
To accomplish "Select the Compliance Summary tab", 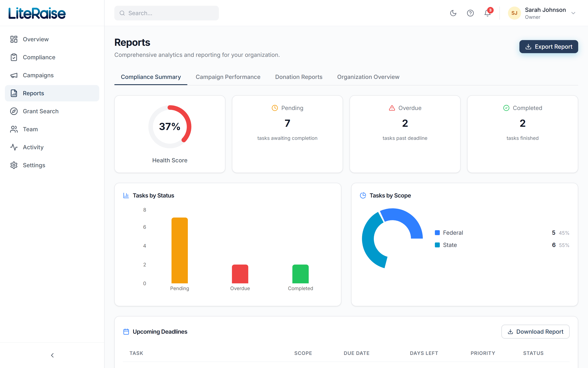I will [x=151, y=77].
